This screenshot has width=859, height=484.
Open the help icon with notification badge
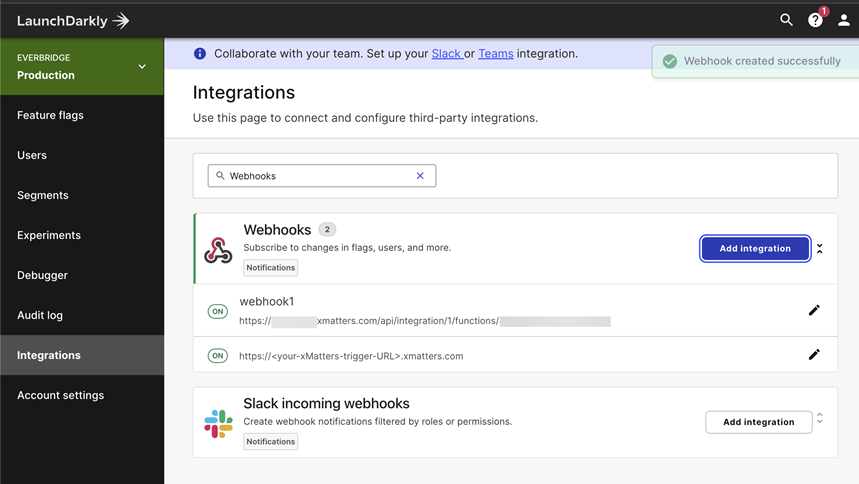816,19
